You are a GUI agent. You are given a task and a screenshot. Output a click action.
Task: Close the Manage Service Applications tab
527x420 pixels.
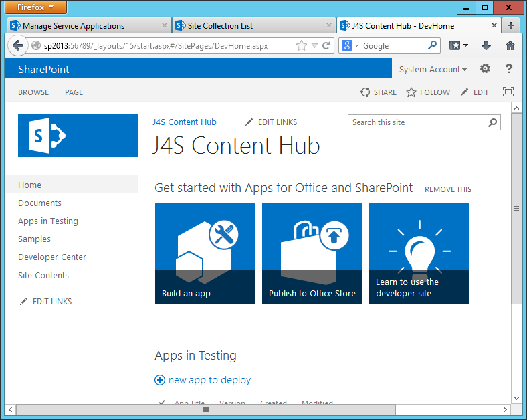click(x=165, y=25)
